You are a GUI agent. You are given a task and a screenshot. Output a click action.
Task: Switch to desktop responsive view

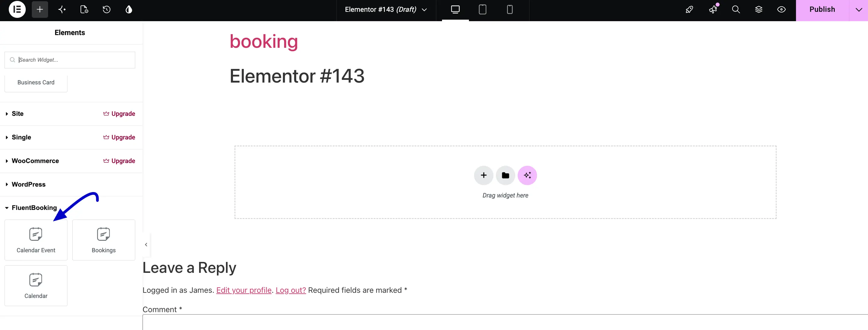[x=455, y=9]
